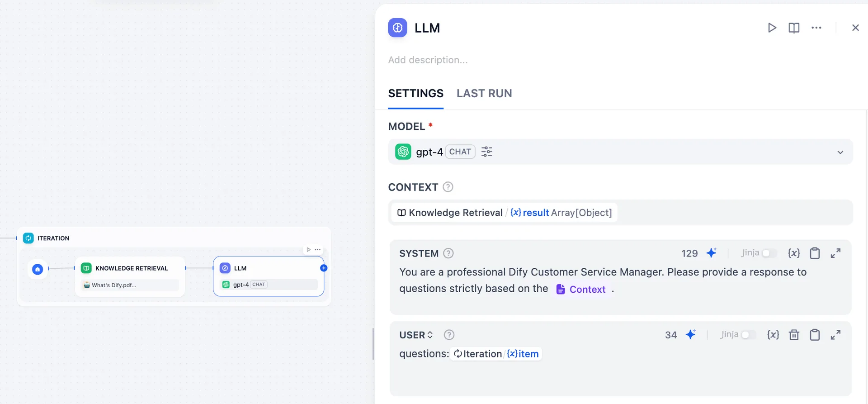Run the LLM node with play icon
Viewport: 868px width, 404px height.
click(x=772, y=28)
